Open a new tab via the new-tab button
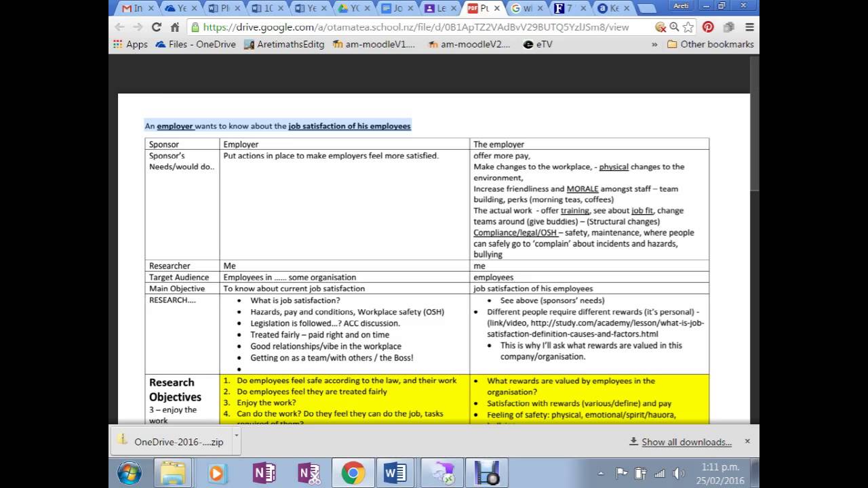This screenshot has height=488, width=868. pyautogui.click(x=648, y=9)
